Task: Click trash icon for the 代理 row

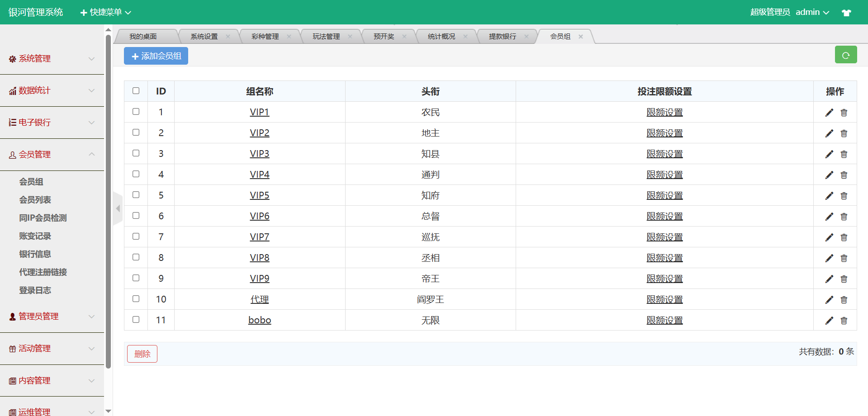Action: (844, 300)
